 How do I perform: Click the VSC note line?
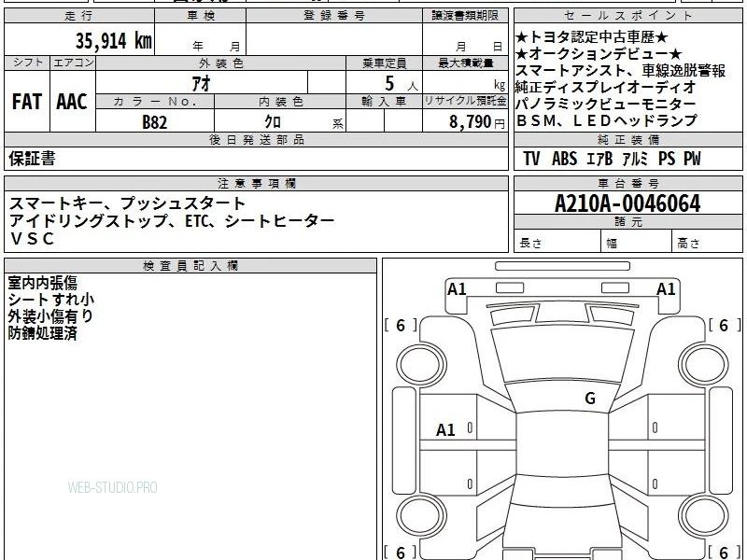[32, 239]
